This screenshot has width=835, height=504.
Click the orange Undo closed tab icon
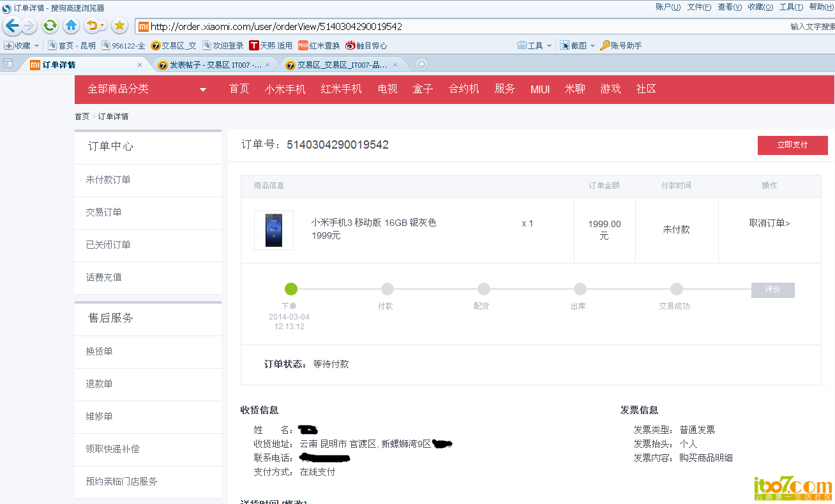pyautogui.click(x=92, y=26)
